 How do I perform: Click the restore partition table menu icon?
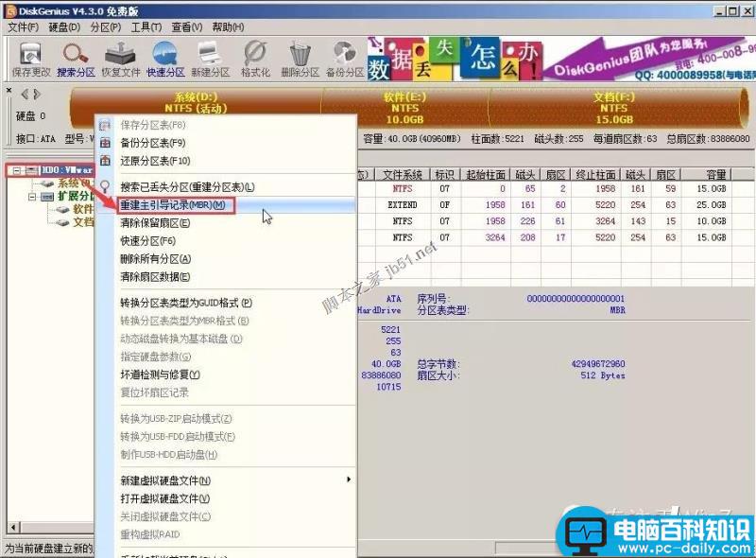point(105,161)
